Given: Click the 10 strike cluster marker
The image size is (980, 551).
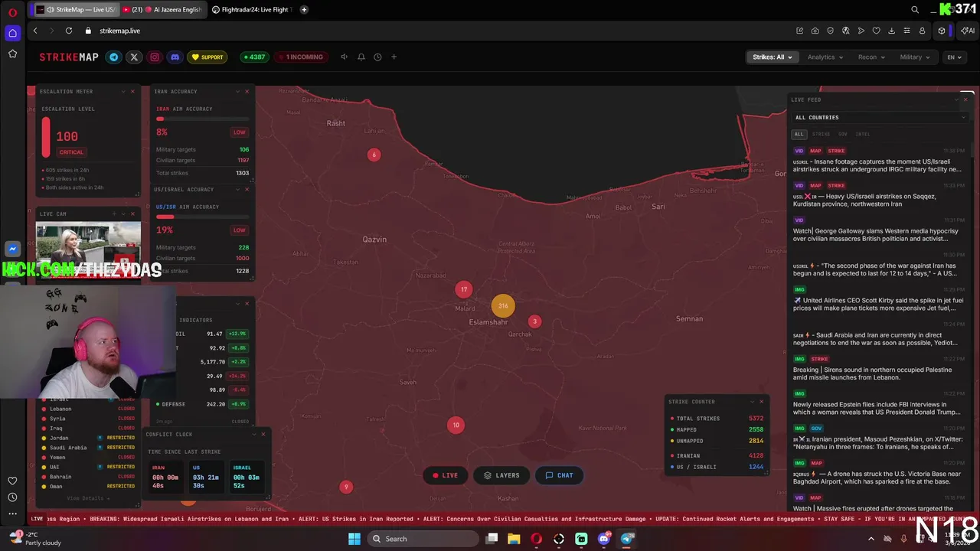Looking at the screenshot, I should (x=456, y=425).
